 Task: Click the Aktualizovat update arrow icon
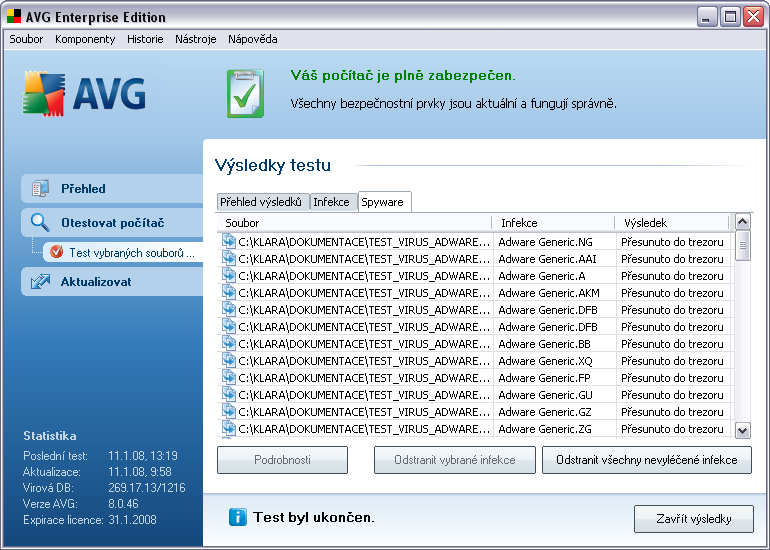(x=40, y=282)
